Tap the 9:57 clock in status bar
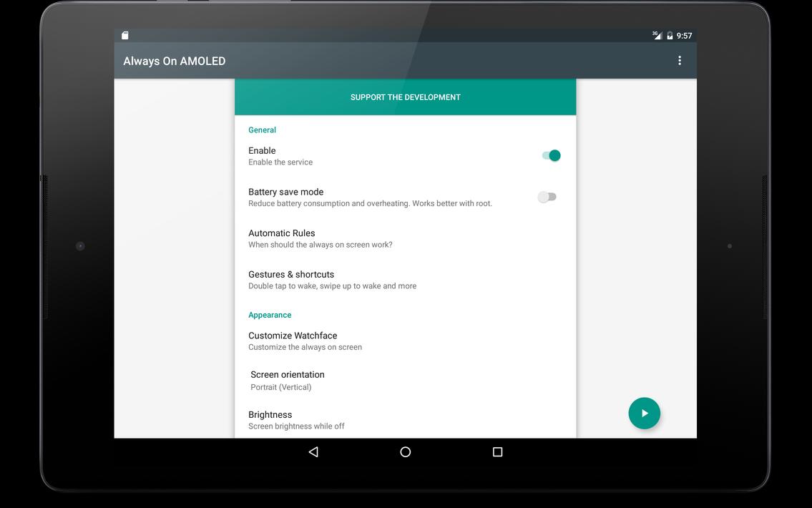Image resolution: width=812 pixels, height=508 pixels. (x=684, y=36)
